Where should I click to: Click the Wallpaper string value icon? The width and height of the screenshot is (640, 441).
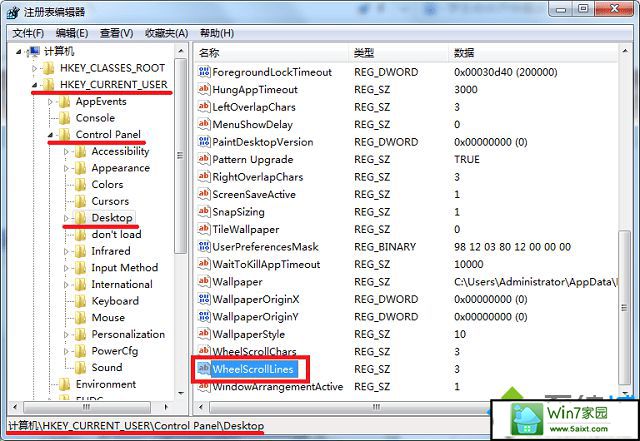coord(204,282)
